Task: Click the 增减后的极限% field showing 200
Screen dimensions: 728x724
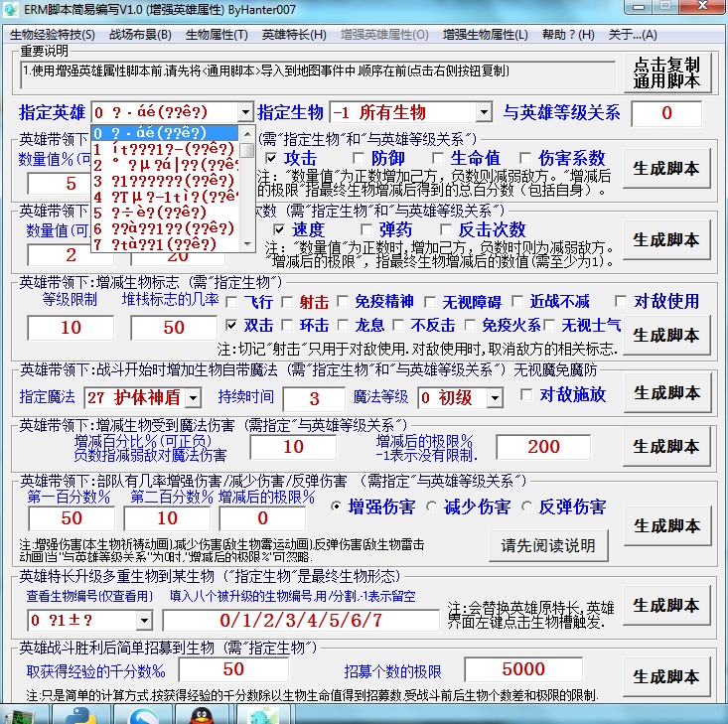Action: pos(543,447)
